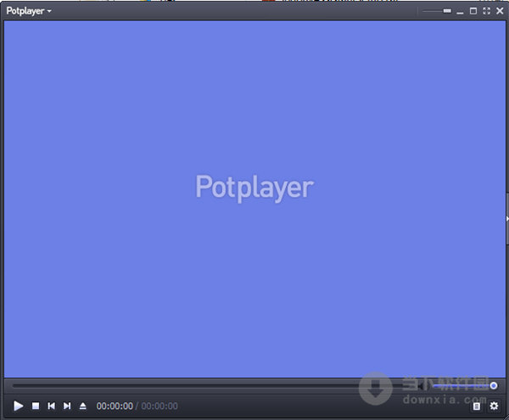Expand the side panel arrow on right edge
509x420 pixels.
(x=507, y=219)
